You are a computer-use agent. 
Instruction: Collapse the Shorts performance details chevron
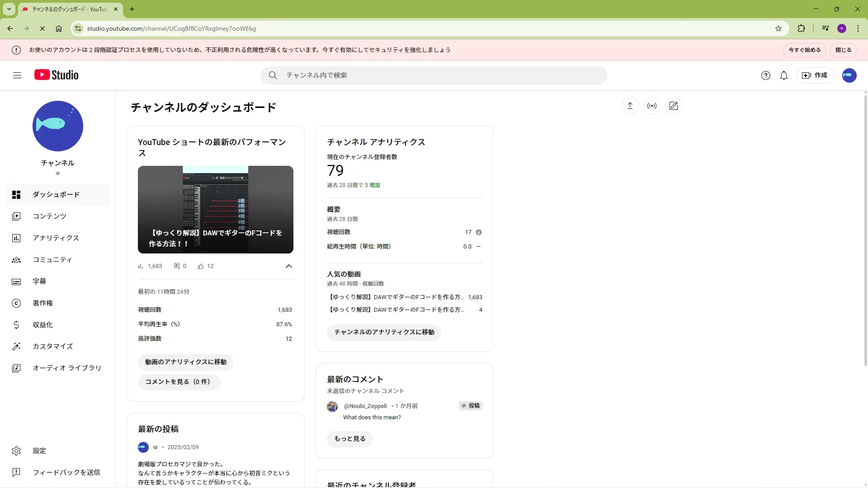pos(289,266)
